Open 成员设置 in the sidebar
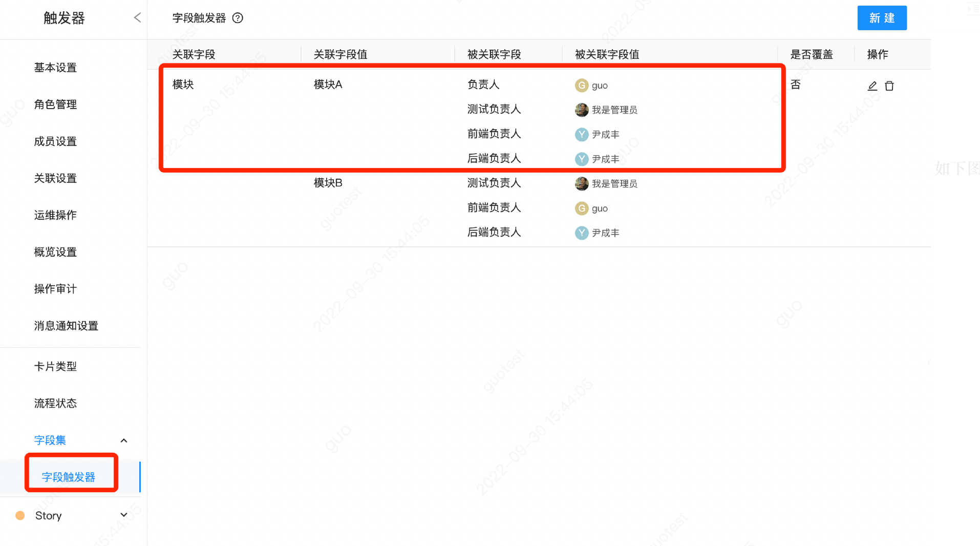980x546 pixels. pos(55,141)
